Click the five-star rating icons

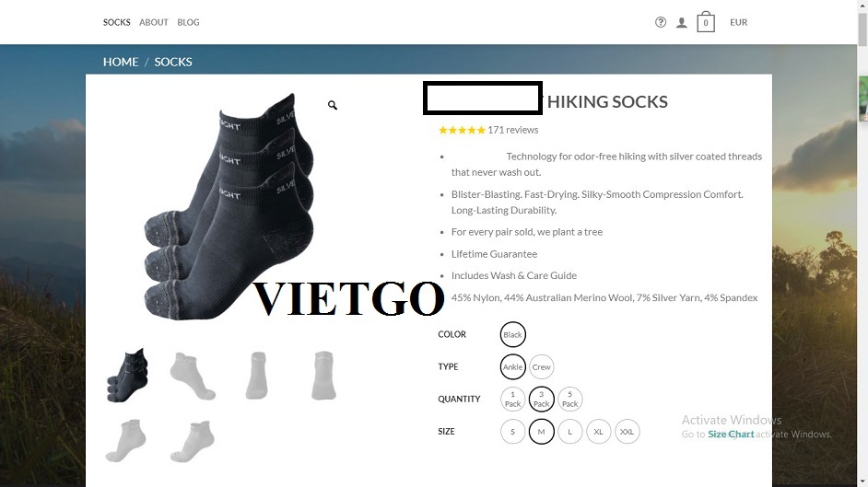[462, 130]
